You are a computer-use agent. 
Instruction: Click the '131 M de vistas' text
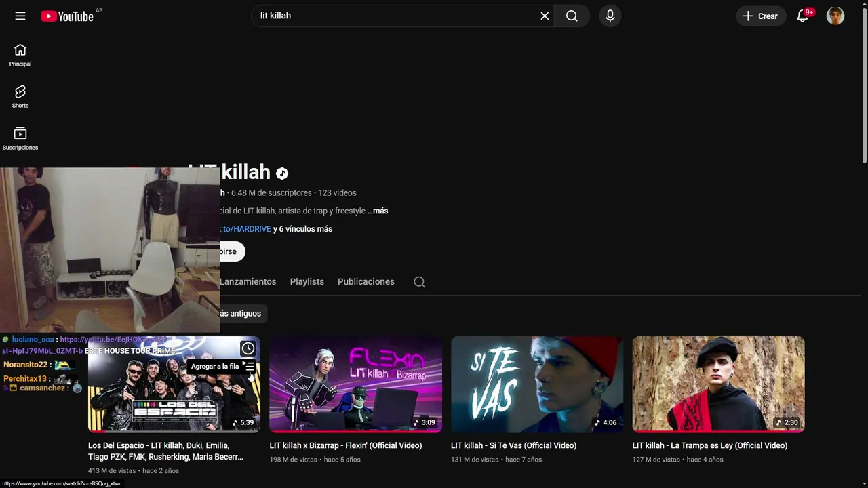click(x=475, y=460)
